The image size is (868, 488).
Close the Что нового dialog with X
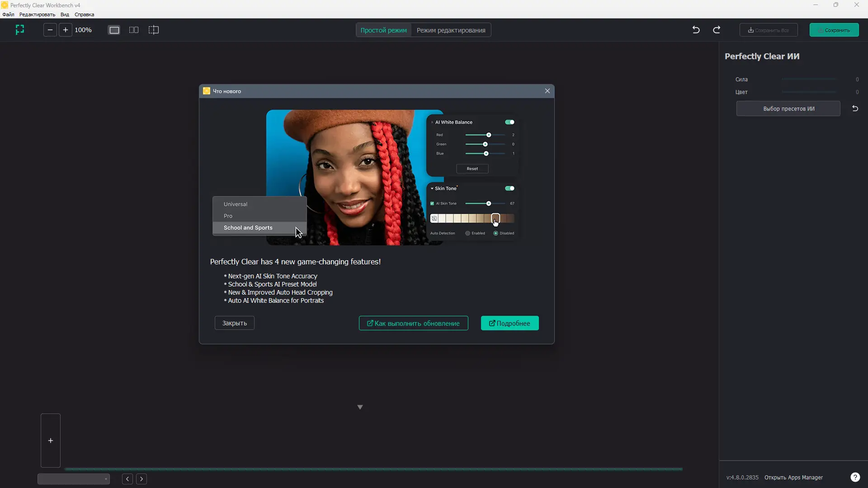point(547,91)
